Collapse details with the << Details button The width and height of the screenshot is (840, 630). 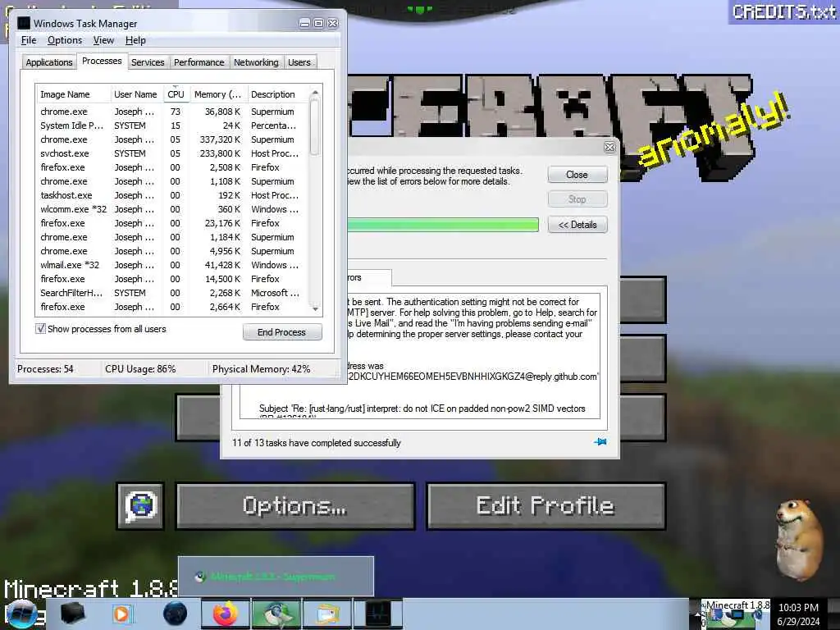point(577,225)
